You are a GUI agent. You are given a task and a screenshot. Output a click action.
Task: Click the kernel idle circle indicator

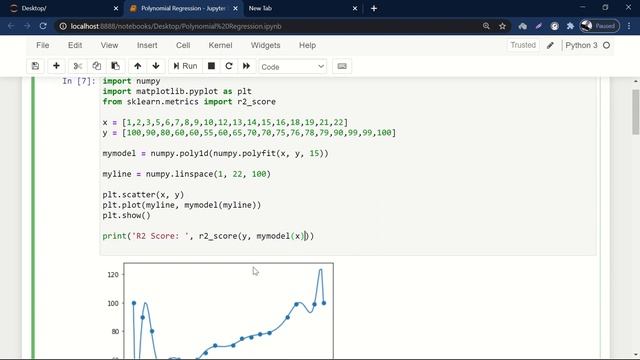point(607,45)
